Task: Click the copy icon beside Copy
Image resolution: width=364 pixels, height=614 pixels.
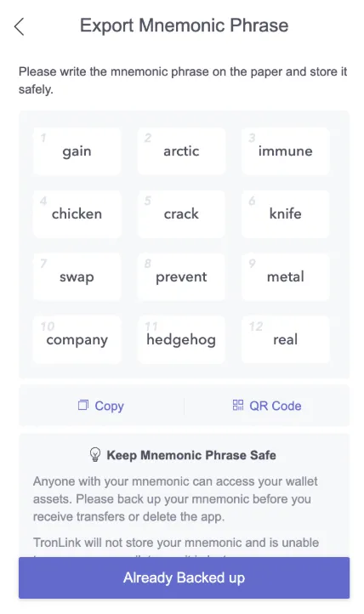Action: [83, 405]
